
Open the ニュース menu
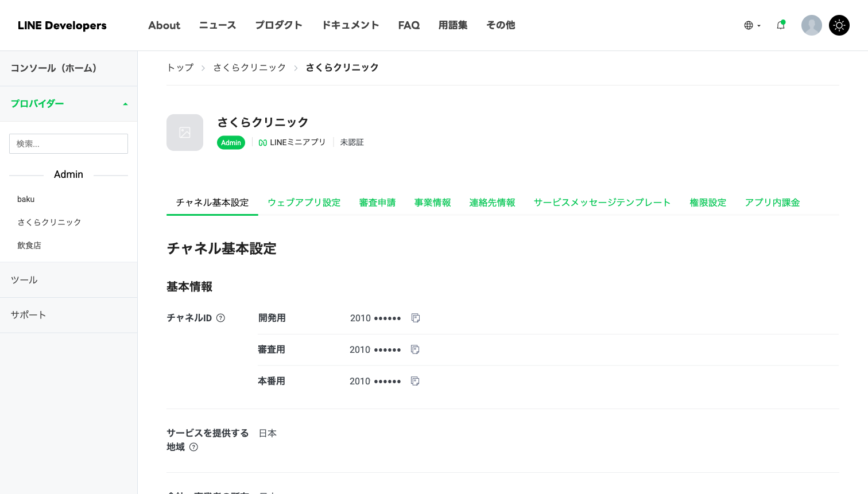click(218, 25)
